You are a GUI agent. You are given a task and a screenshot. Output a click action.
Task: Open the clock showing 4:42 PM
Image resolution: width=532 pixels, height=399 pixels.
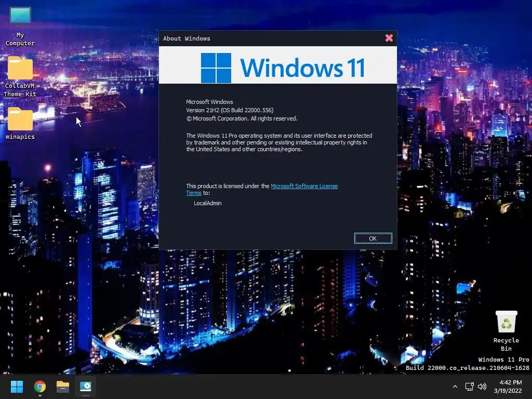point(508,387)
